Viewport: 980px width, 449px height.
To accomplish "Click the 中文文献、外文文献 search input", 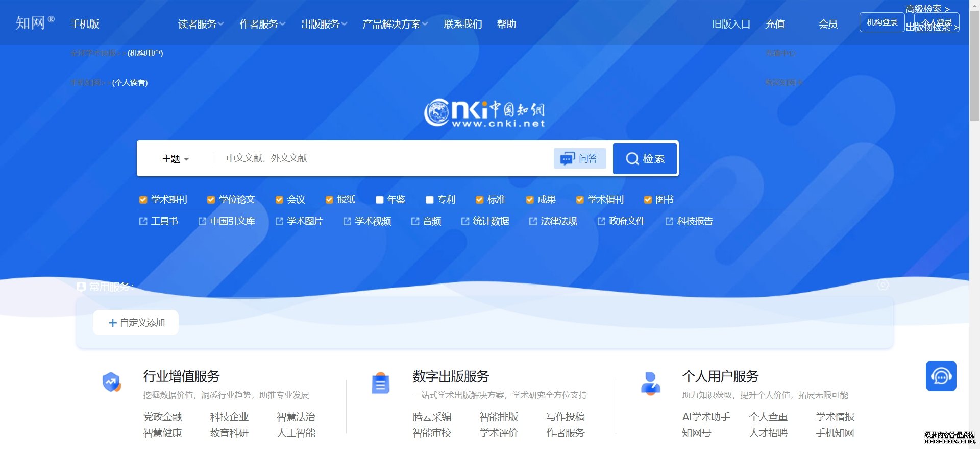I will click(383, 158).
